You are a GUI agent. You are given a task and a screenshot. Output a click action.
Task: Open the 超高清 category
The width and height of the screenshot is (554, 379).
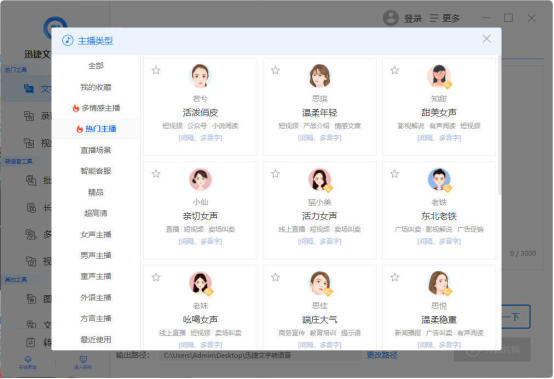(96, 213)
